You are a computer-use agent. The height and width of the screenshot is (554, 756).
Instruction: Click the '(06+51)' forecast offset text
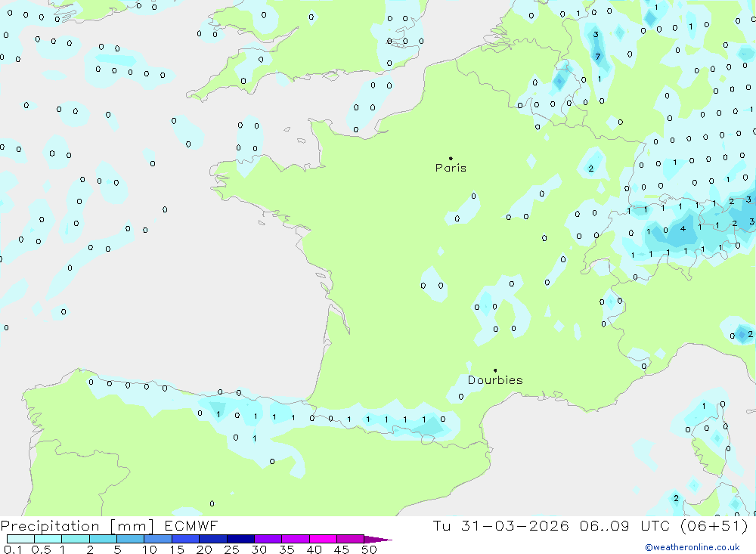[714, 525]
